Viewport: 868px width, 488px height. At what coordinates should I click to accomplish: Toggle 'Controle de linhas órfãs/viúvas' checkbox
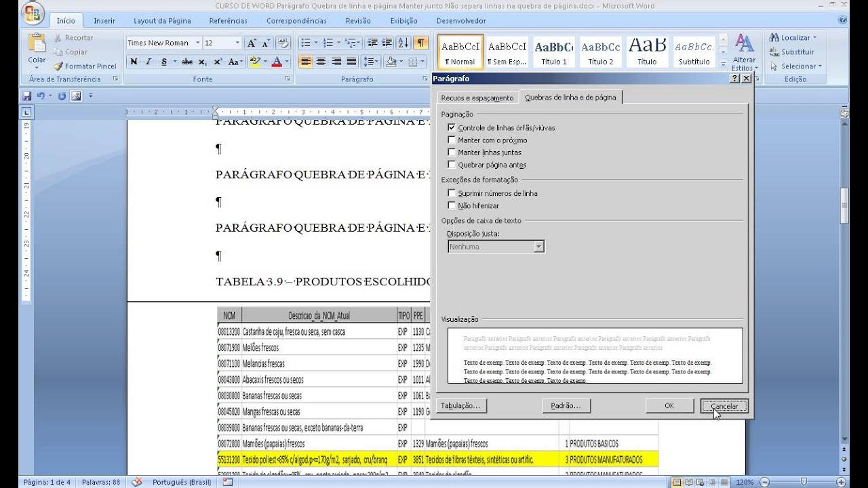452,127
